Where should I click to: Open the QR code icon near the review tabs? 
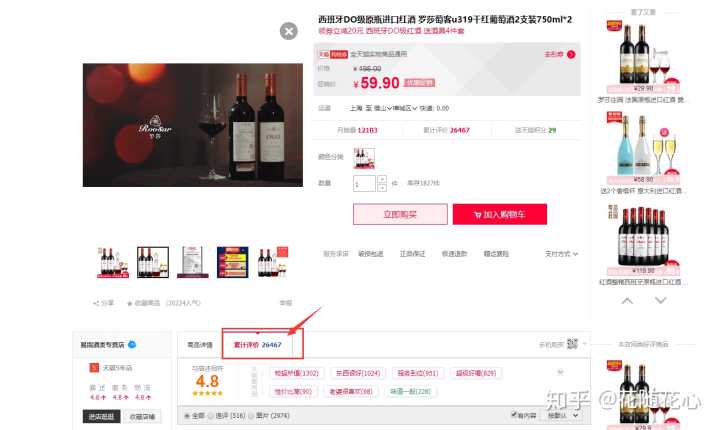[572, 344]
